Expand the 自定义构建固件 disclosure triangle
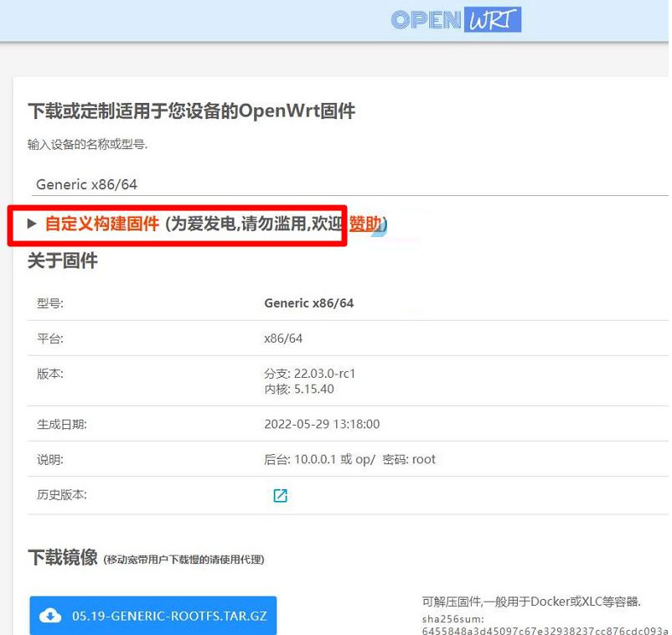This screenshot has width=672, height=635. click(31, 223)
